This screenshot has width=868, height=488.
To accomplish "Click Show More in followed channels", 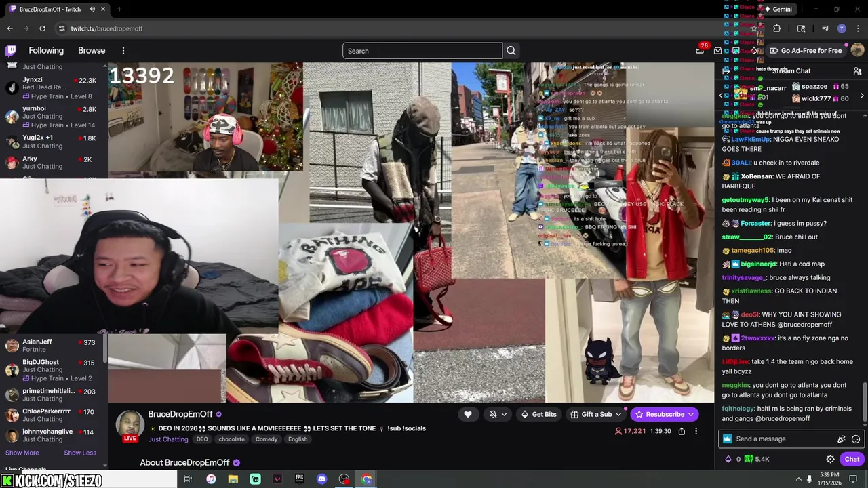I will (22, 453).
